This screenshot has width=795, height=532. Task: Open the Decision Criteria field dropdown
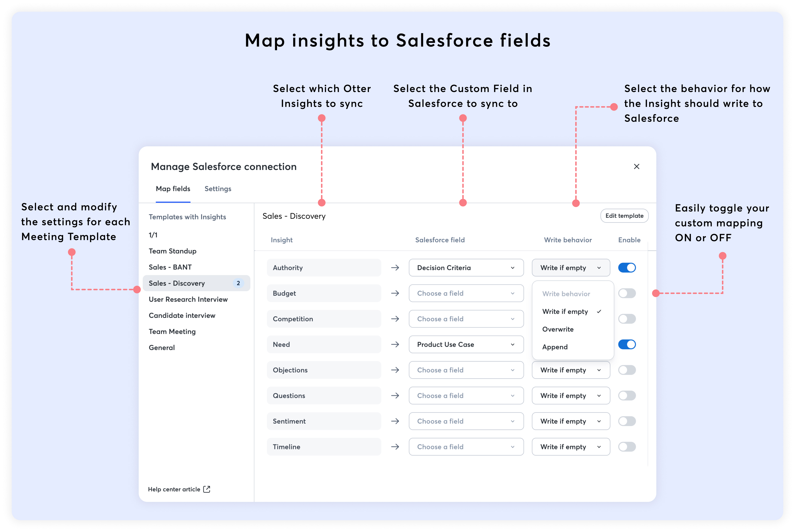[466, 268]
